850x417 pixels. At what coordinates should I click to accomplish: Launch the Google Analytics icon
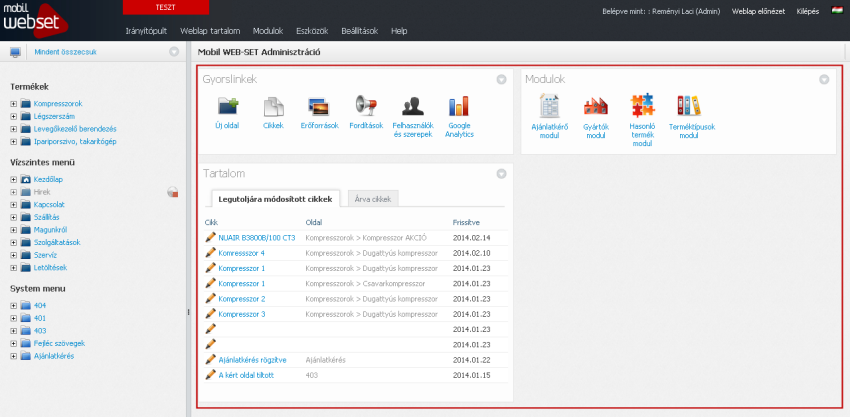point(459,106)
